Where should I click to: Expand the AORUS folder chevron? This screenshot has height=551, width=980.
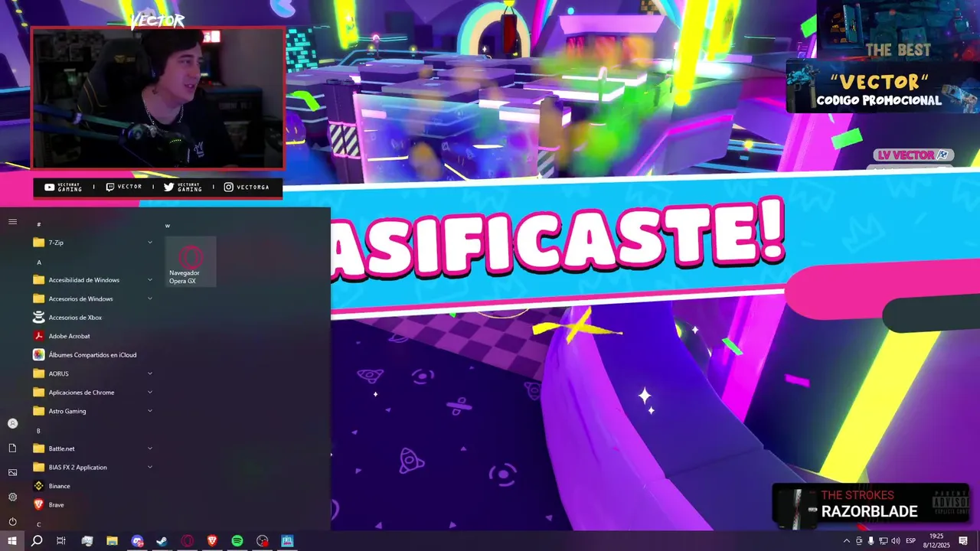150,373
